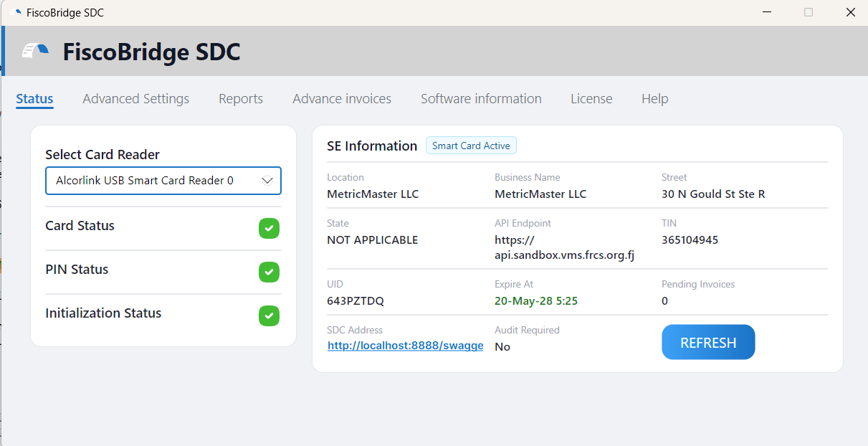Click the small app icon in title bar
This screenshot has height=446, width=868.
(x=16, y=12)
